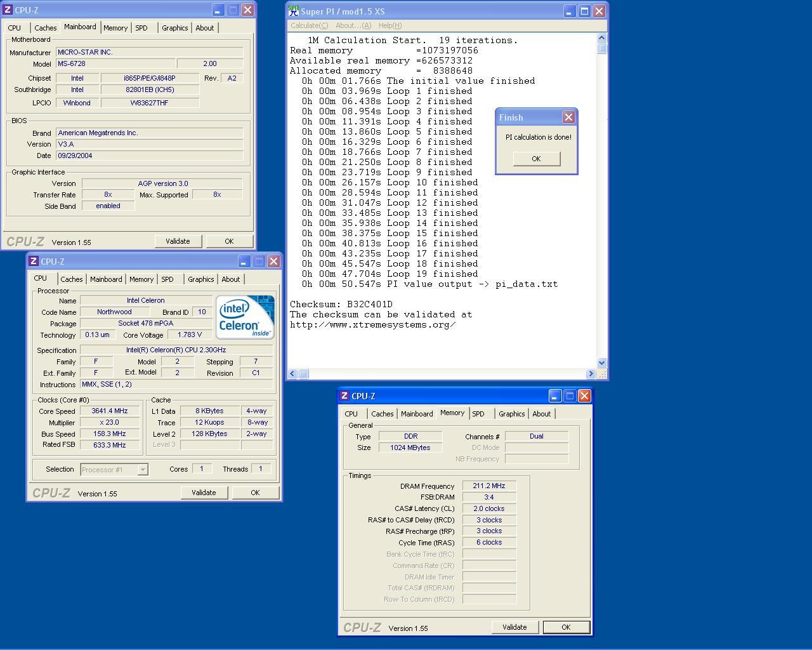Click the CPU-Z processor window title icon
812x650 pixels.
coord(34,262)
